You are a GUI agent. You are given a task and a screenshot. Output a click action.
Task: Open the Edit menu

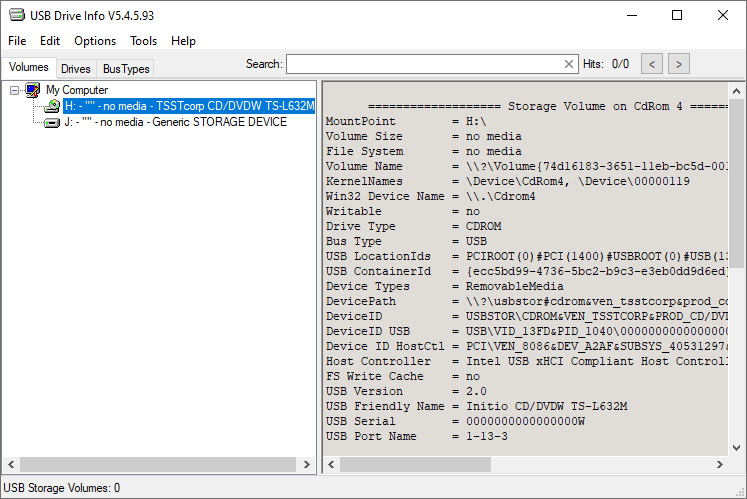point(50,41)
